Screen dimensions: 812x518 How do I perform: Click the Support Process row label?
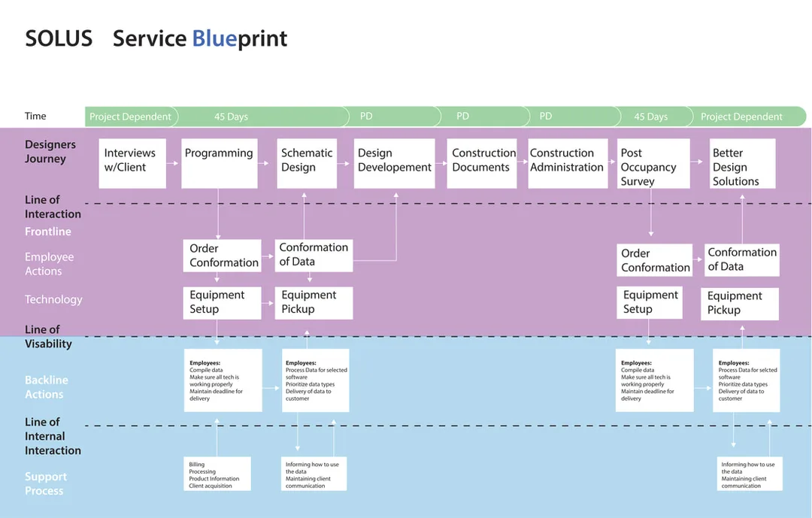point(46,483)
